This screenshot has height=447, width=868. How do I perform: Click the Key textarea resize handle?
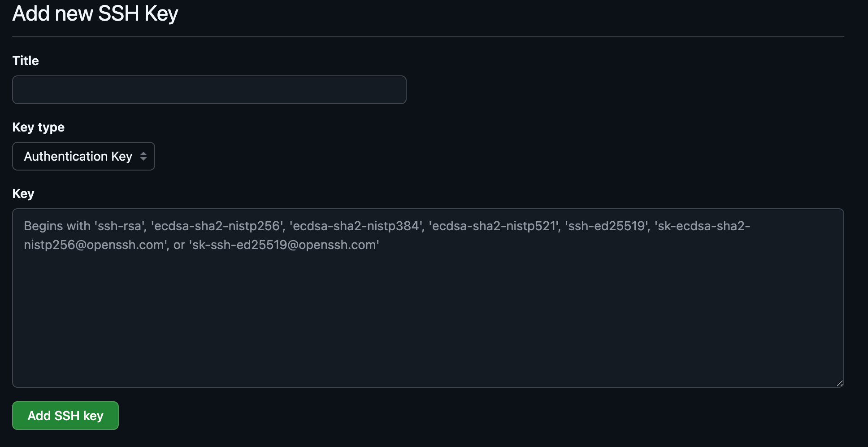pyautogui.click(x=839, y=383)
